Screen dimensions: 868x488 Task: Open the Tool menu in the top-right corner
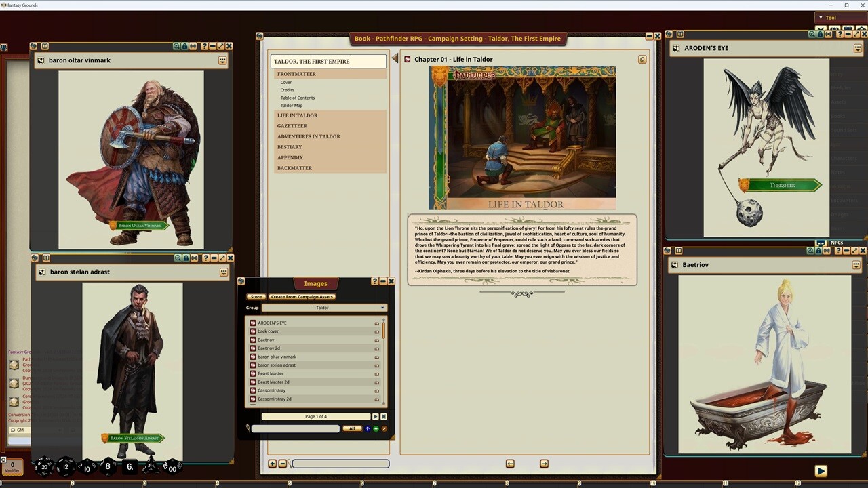[830, 17]
